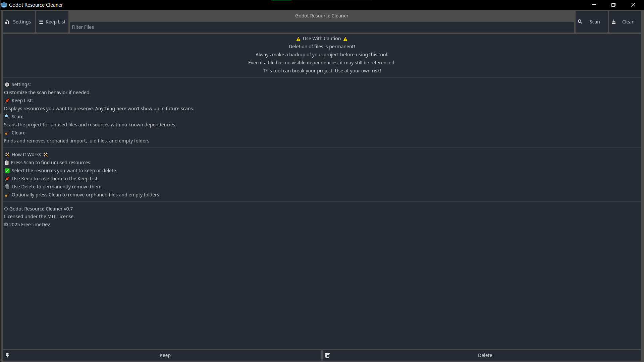Click the pin icon on Keep button
Image resolution: width=644 pixels, height=362 pixels.
click(x=7, y=355)
